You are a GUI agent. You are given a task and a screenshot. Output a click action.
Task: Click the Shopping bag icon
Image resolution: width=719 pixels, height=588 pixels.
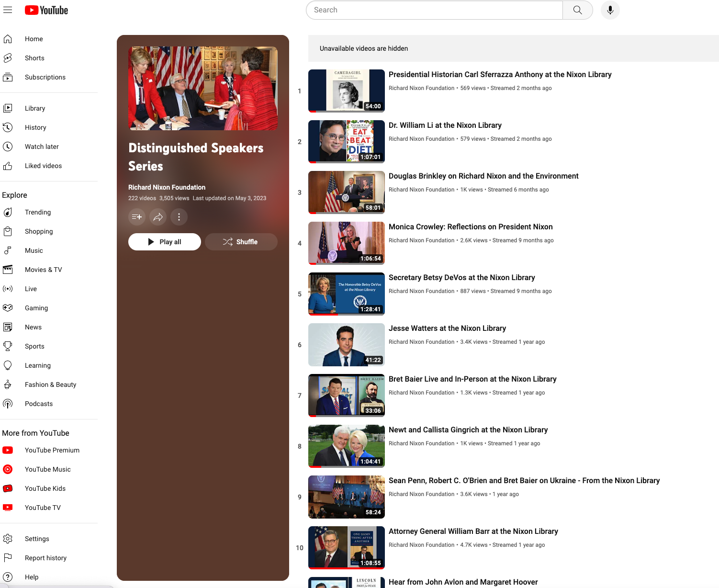[x=8, y=231]
